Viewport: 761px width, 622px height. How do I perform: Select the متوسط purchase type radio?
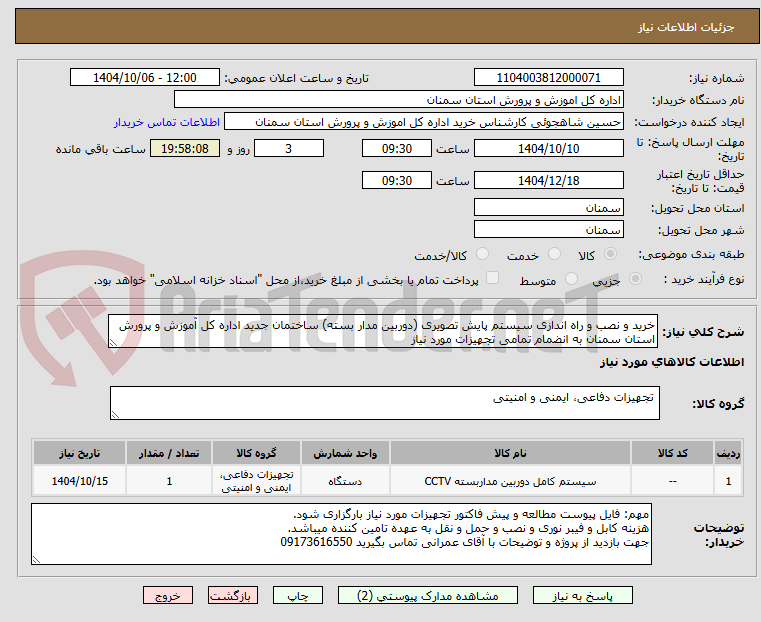coord(571,278)
